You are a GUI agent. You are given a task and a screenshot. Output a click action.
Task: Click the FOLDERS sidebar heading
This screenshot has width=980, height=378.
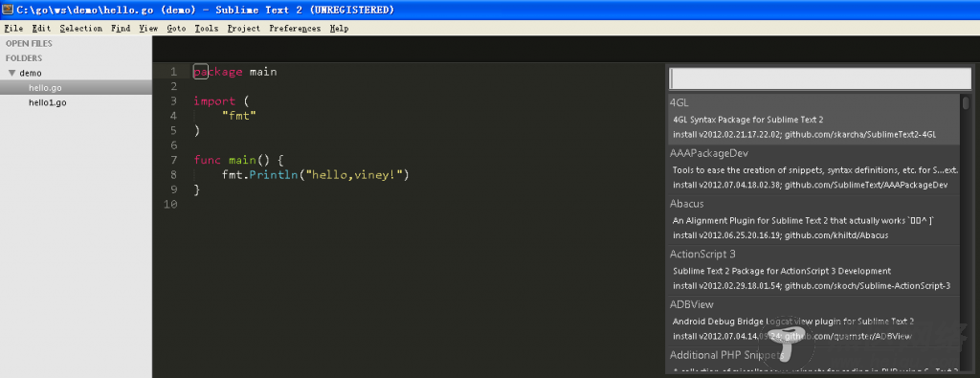pyautogui.click(x=24, y=58)
